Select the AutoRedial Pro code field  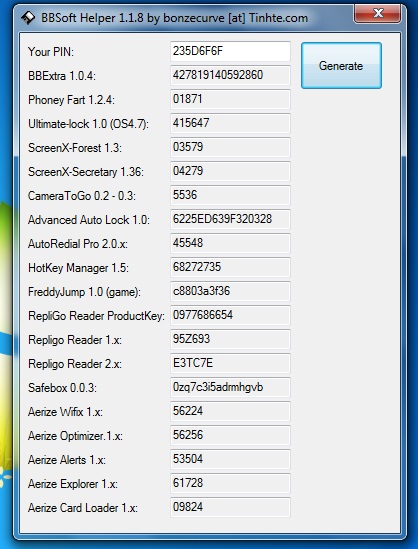tap(230, 243)
